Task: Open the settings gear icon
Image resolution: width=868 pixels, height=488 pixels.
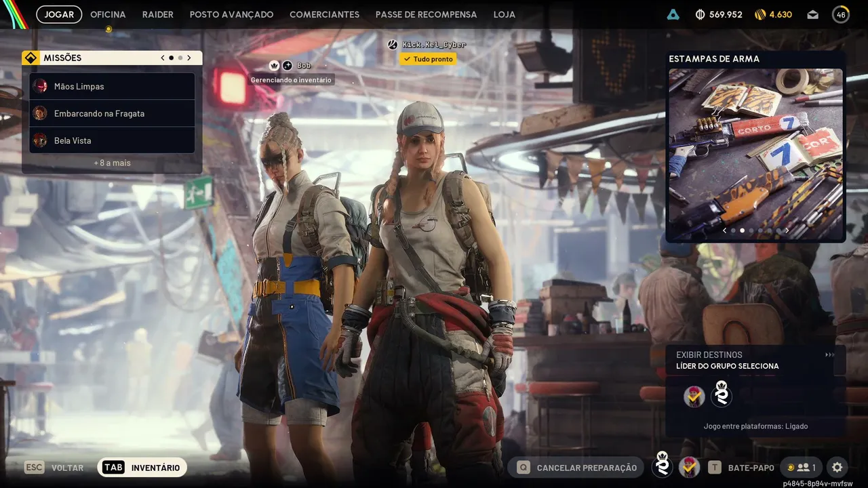Action: 837,467
